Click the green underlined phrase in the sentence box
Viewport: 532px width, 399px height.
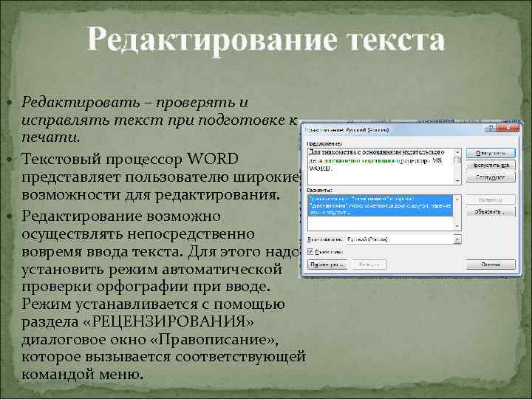pos(360,161)
